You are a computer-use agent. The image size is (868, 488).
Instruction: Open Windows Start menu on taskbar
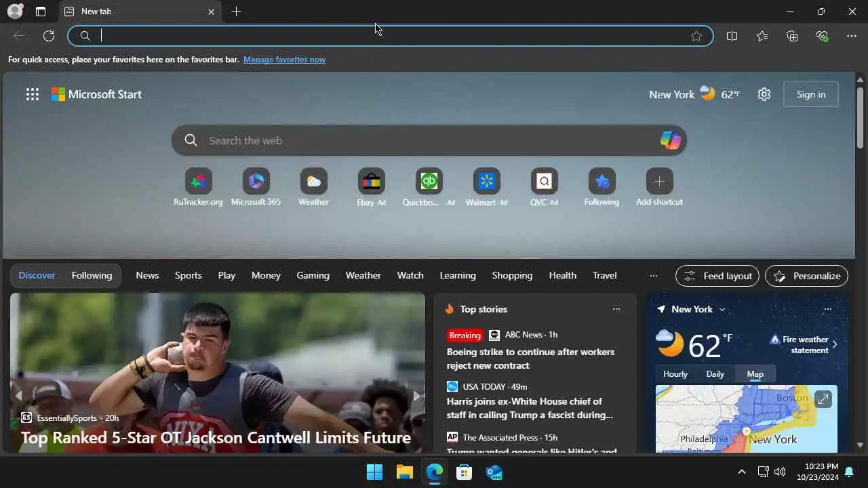[x=374, y=472]
